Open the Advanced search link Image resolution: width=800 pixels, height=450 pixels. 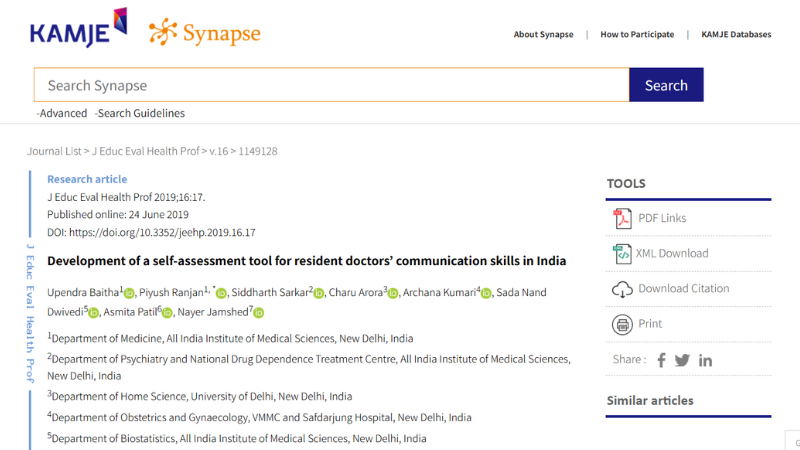tap(63, 114)
